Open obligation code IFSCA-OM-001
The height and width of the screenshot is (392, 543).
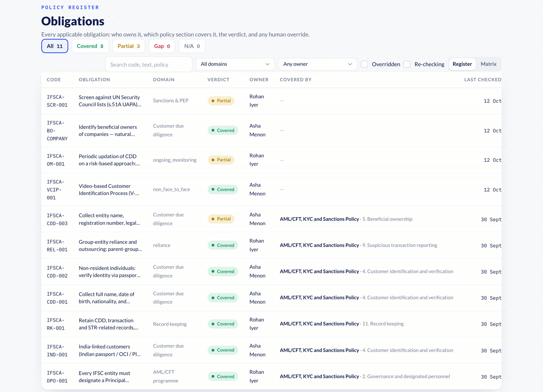[x=56, y=160]
